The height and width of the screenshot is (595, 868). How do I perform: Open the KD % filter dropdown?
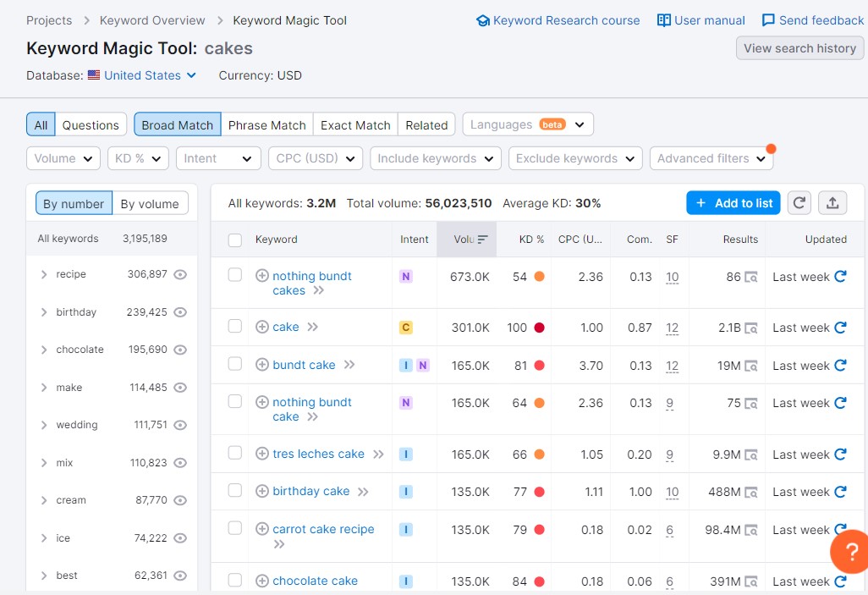pyautogui.click(x=138, y=158)
